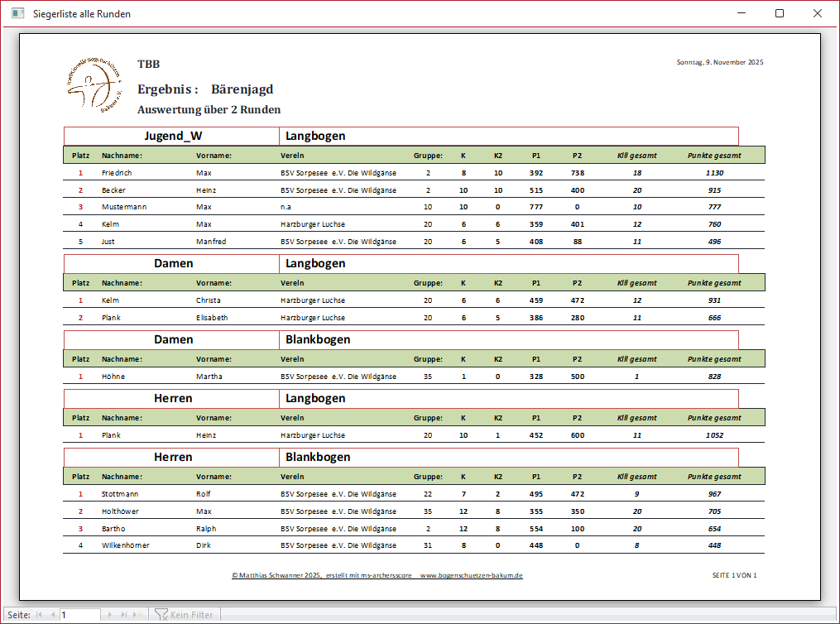Click the Seite page number field
The height and width of the screenshot is (624, 840).
tap(79, 615)
